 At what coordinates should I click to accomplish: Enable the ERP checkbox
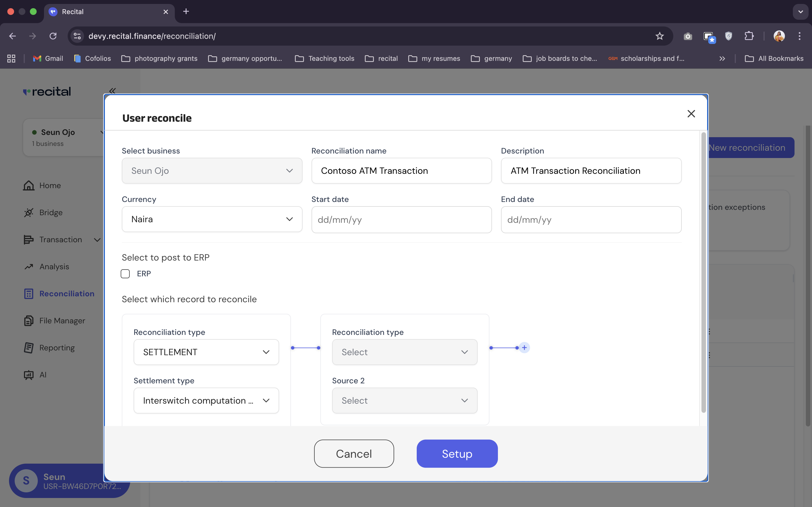[x=125, y=273]
